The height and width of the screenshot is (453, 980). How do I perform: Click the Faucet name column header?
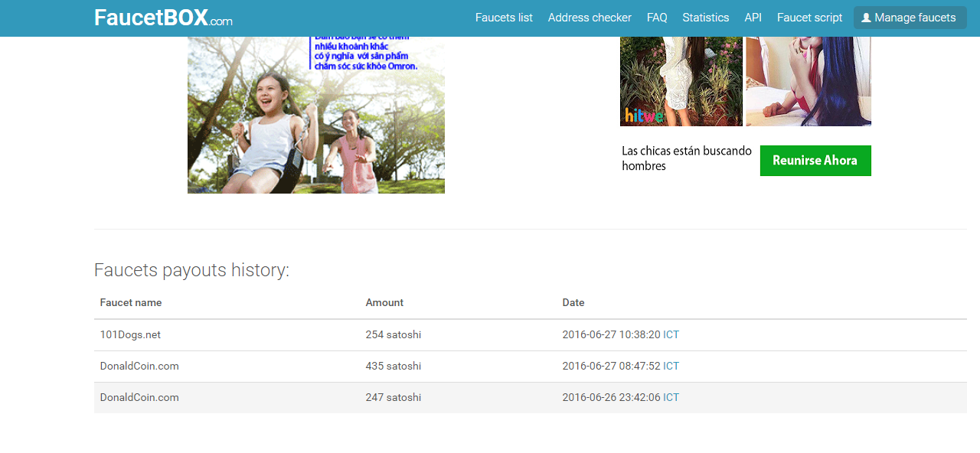(x=131, y=302)
